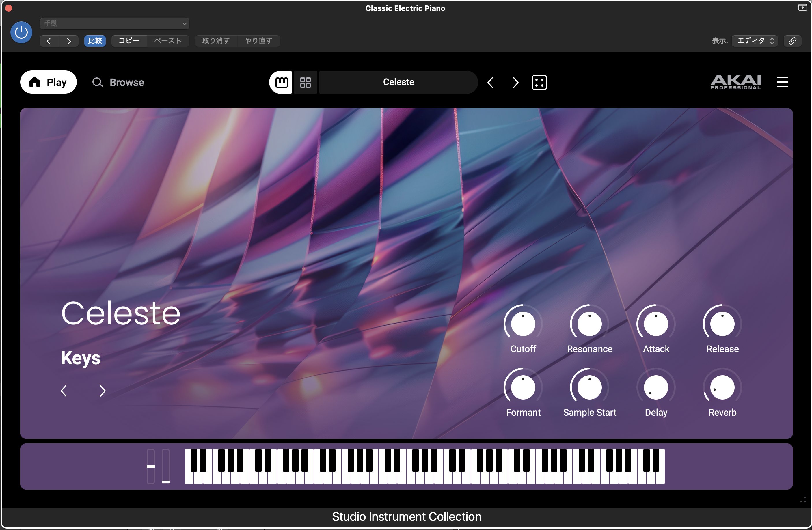Screen dimensions: 812x530
Task: Open the エディタ view dropdown
Action: (x=755, y=41)
